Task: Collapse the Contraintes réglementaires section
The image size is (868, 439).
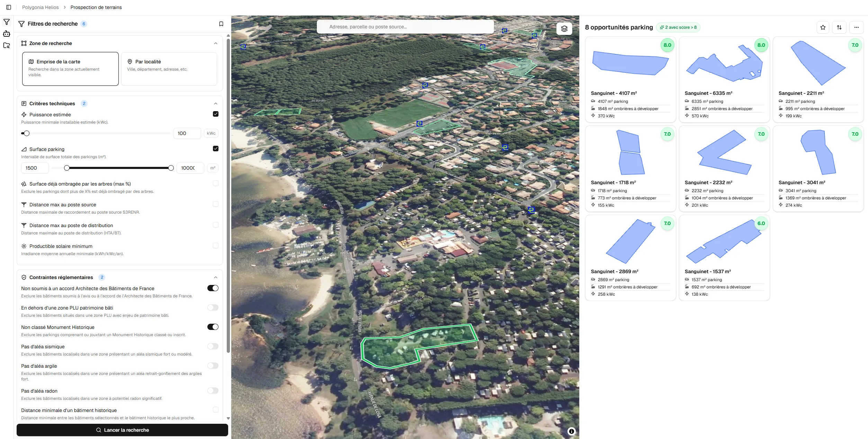Action: pos(216,277)
